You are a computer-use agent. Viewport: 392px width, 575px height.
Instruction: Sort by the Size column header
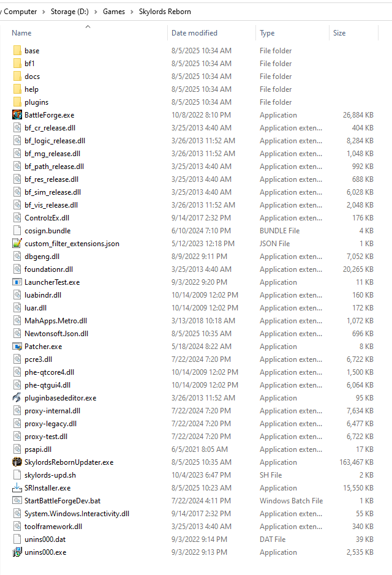[339, 33]
